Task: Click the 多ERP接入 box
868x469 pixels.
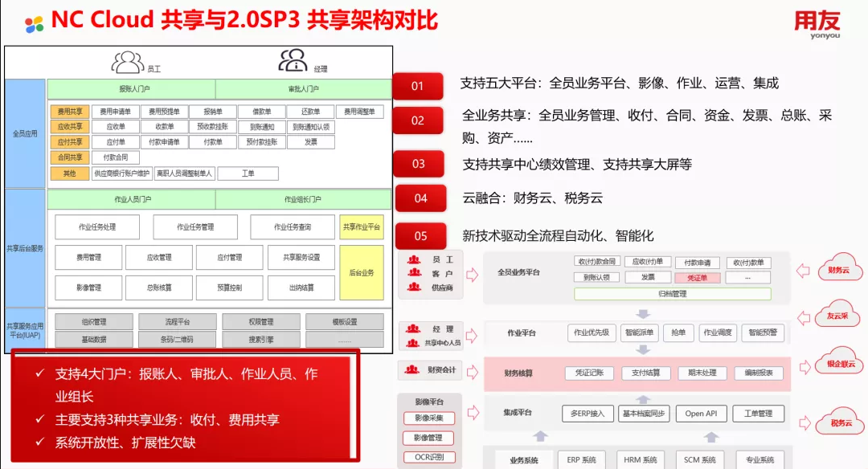Action: pyautogui.click(x=588, y=414)
